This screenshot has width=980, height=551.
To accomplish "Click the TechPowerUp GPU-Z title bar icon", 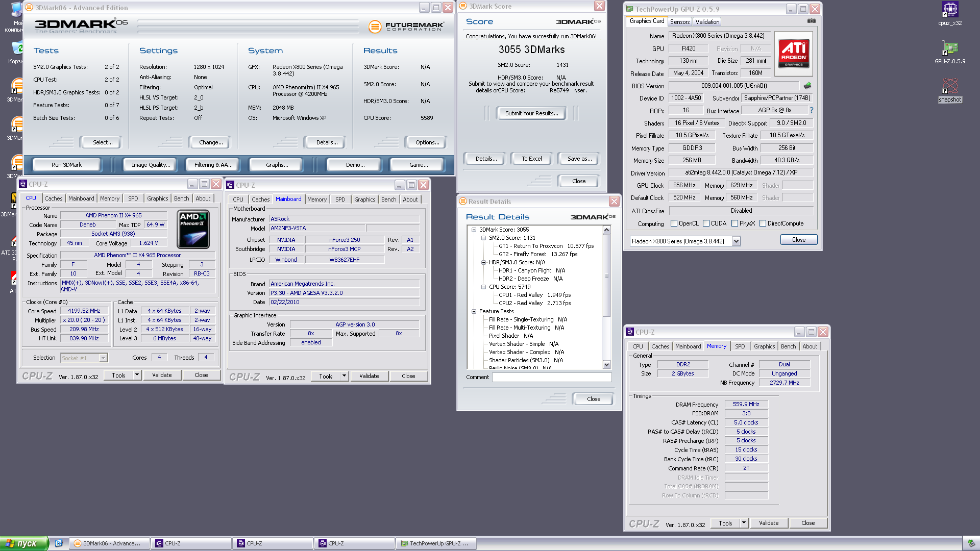I will click(629, 9).
